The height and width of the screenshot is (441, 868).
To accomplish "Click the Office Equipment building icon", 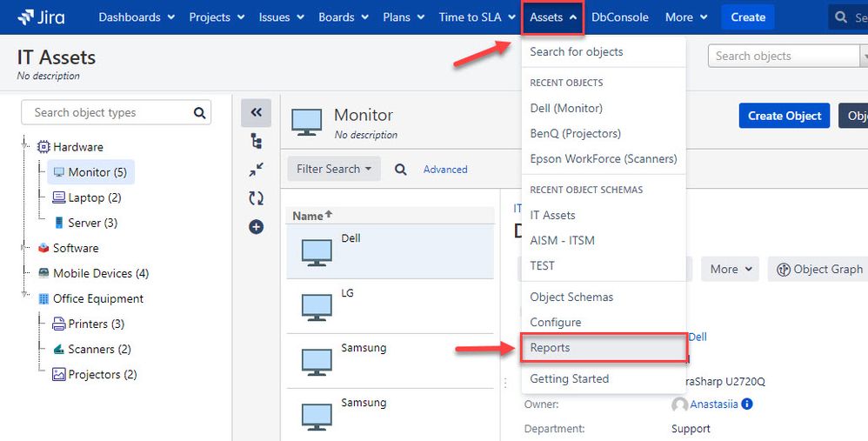I will click(x=43, y=299).
